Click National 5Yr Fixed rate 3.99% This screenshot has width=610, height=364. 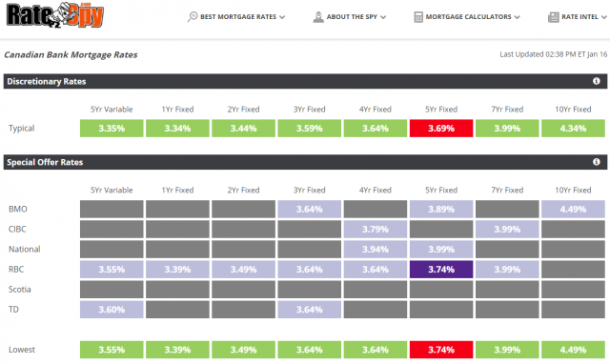coord(441,250)
